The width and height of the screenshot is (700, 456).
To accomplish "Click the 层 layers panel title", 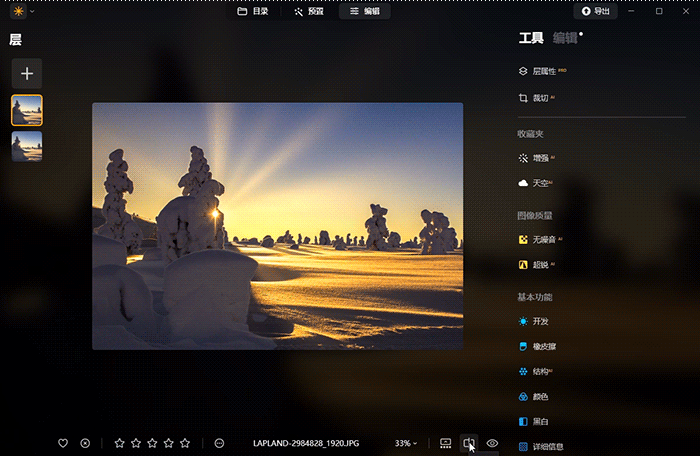I will [x=16, y=40].
